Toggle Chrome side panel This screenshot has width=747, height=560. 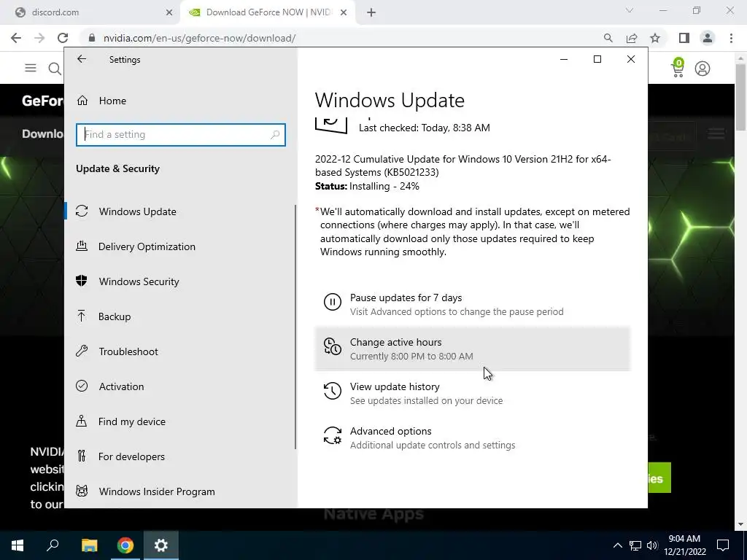[684, 38]
